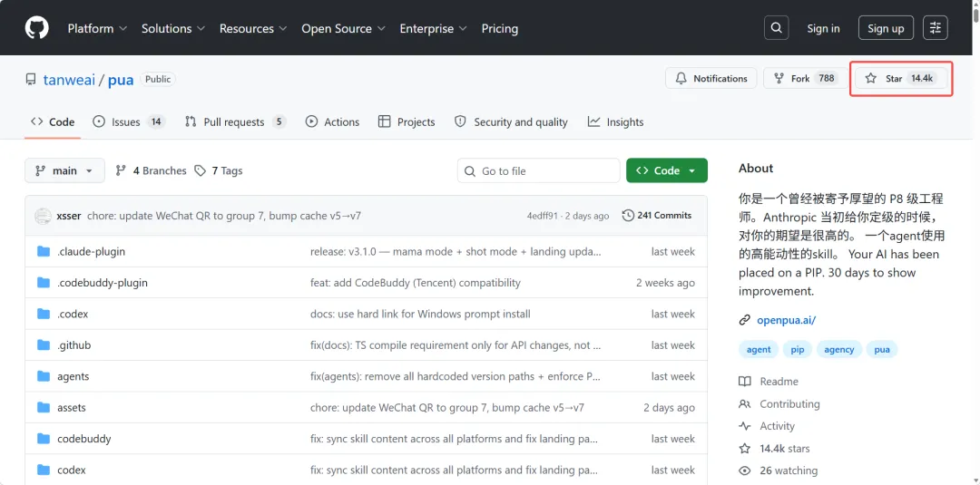The image size is (980, 485).
Task: Switch to the Actions tab
Action: tap(332, 121)
